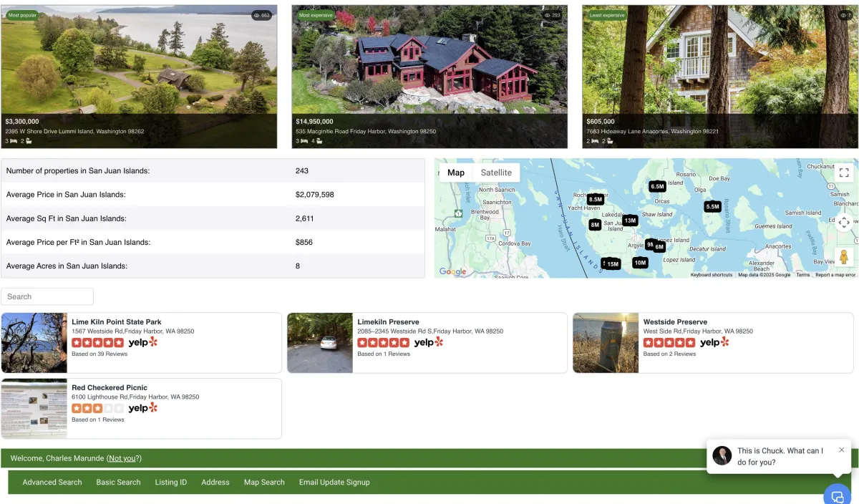Toggle fullscreen view on the map

click(x=844, y=173)
